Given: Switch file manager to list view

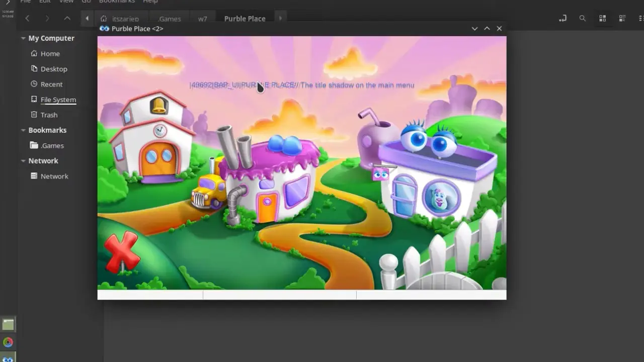Looking at the screenshot, I should [622, 19].
